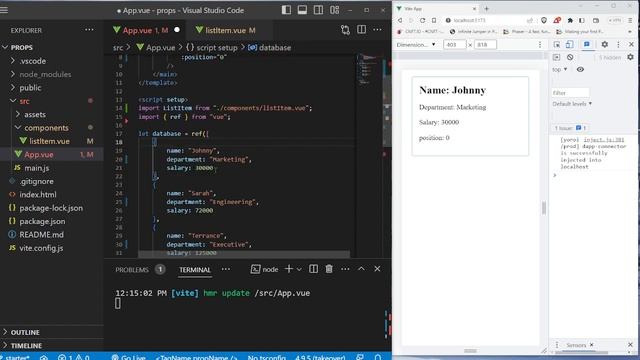Toggle the console live expression eye
The width and height of the screenshot is (640, 360).
(x=580, y=69)
